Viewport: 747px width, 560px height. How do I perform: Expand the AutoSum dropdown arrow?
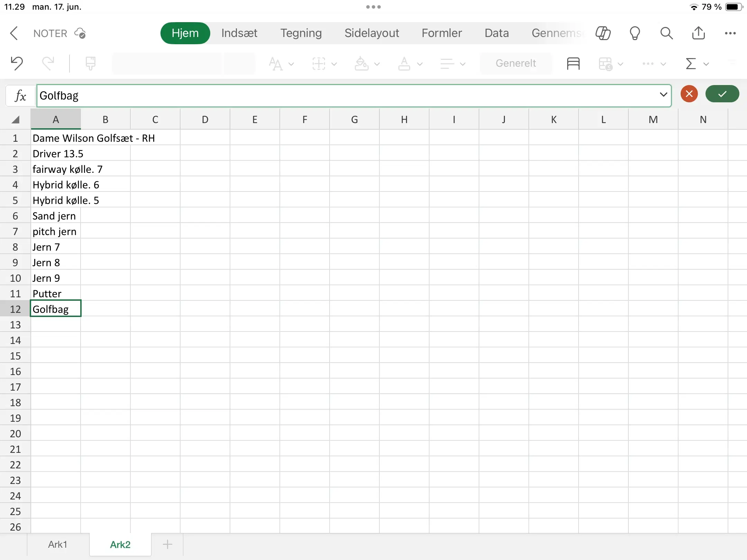click(706, 64)
